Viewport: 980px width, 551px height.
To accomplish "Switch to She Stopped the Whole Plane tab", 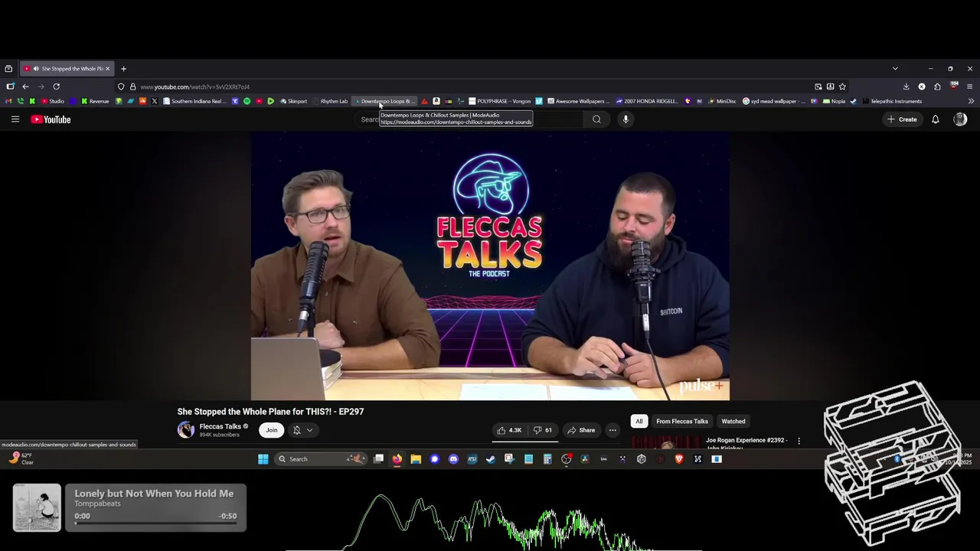I will [x=67, y=69].
